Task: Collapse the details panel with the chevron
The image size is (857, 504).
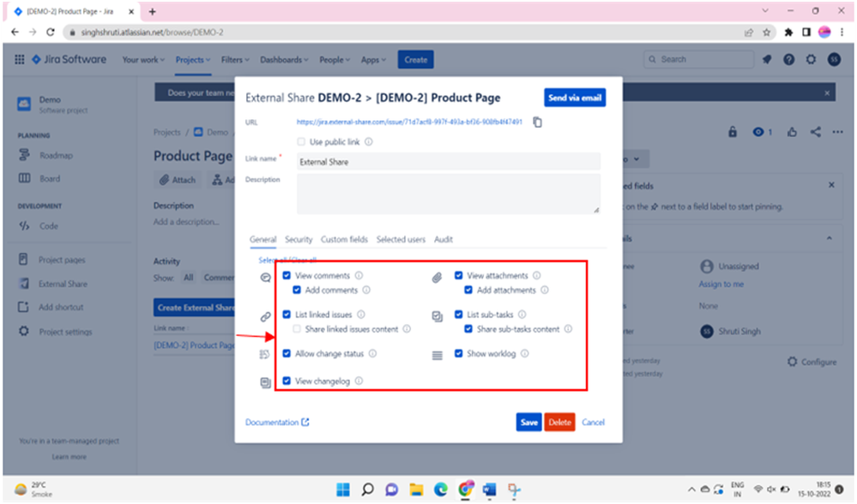Action: click(830, 238)
